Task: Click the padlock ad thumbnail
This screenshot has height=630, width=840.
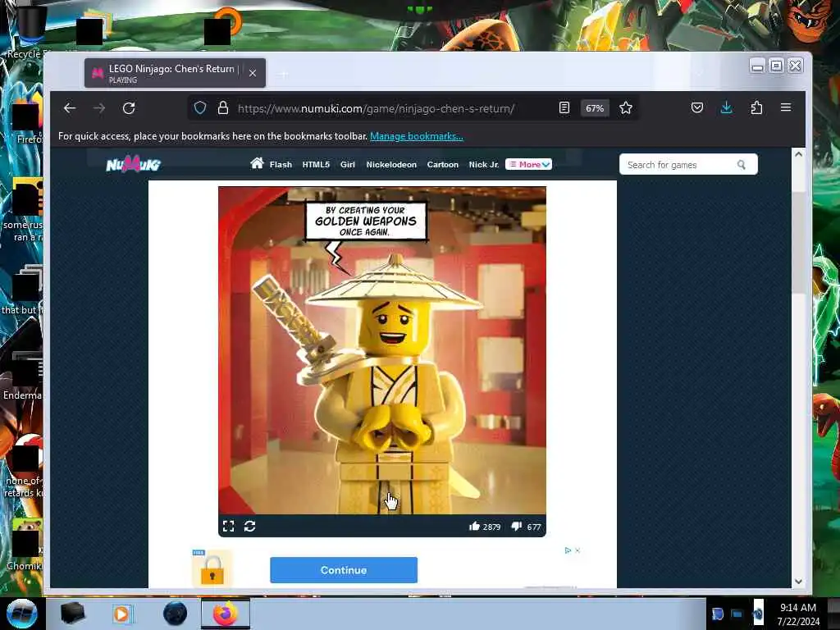Action: [212, 569]
